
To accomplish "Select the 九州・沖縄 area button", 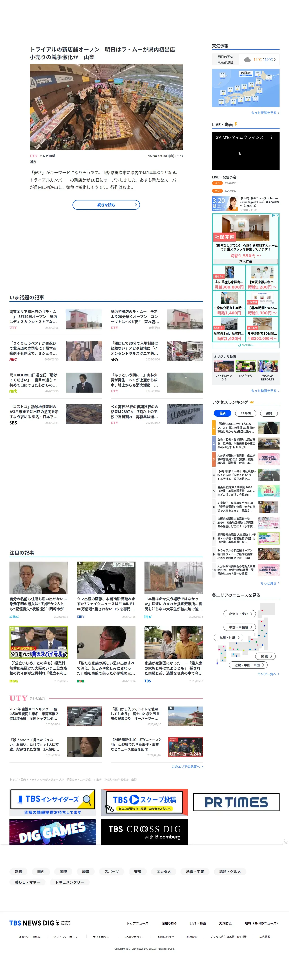I will (x=228, y=637).
